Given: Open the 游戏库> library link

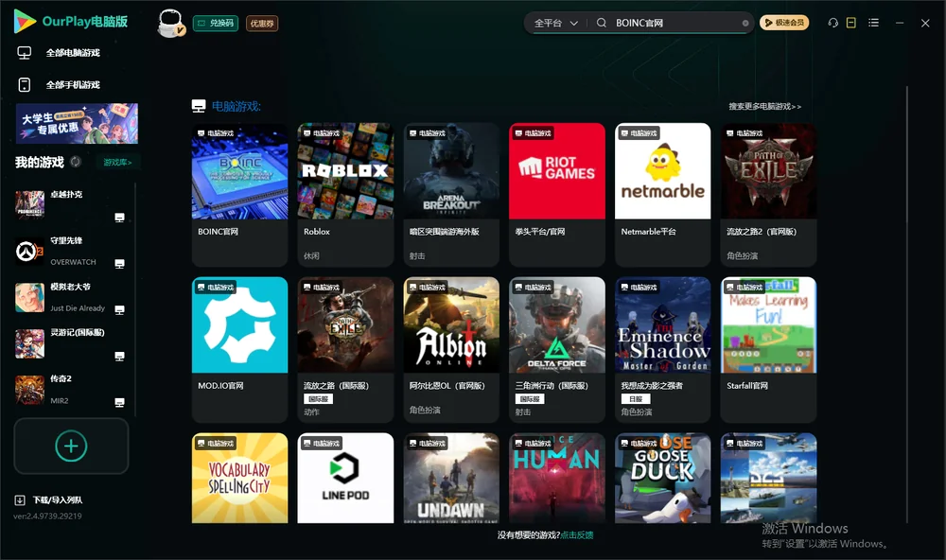Looking at the screenshot, I should tap(117, 163).
